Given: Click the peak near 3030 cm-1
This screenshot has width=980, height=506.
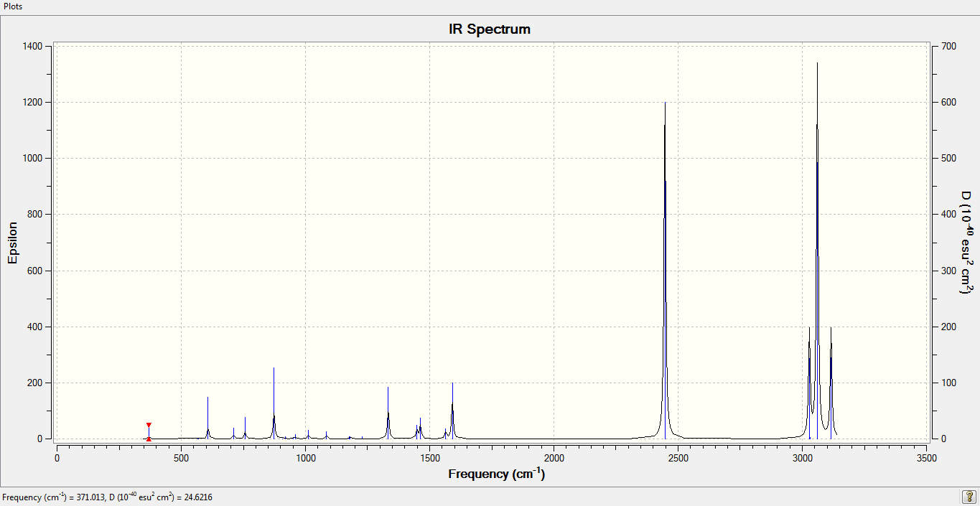Looking at the screenshot, I should (809, 383).
